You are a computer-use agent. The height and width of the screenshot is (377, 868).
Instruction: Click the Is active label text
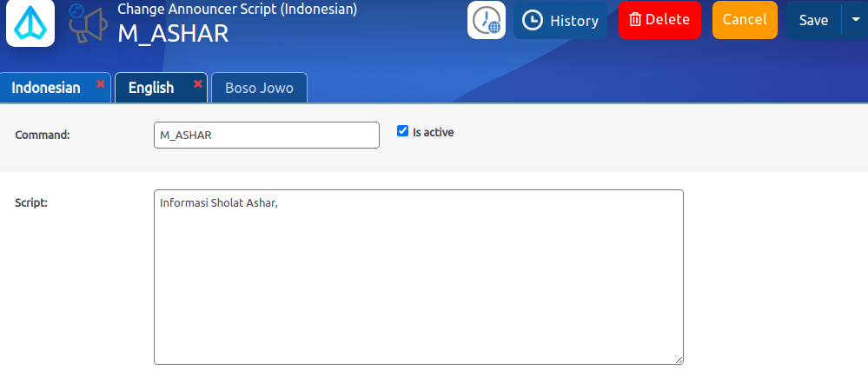(x=433, y=133)
